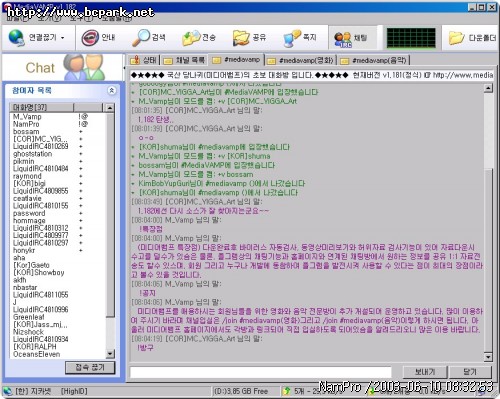Open the 전송 transfer toolbar icon
This screenshot has width=500, height=399.
[x=191, y=38]
